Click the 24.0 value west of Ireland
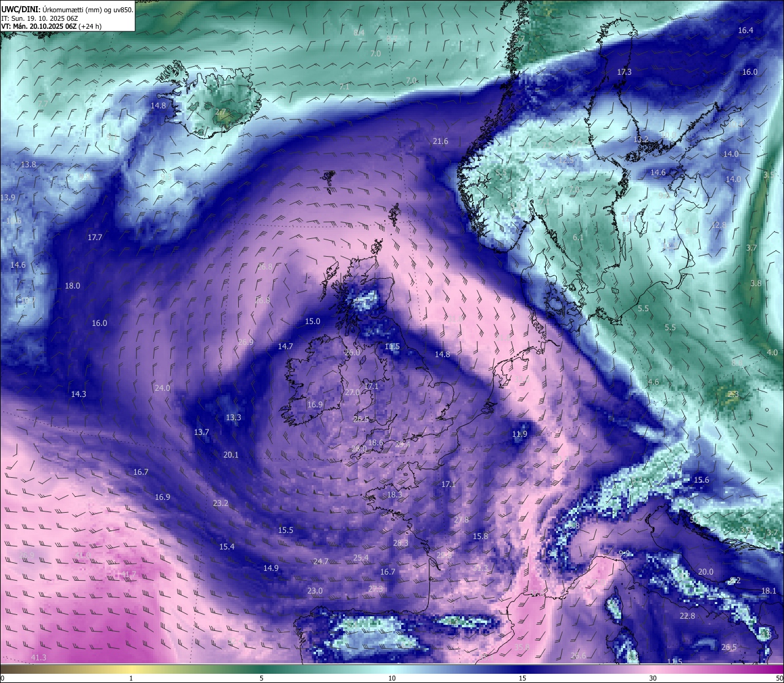This screenshot has height=683, width=784. click(162, 388)
